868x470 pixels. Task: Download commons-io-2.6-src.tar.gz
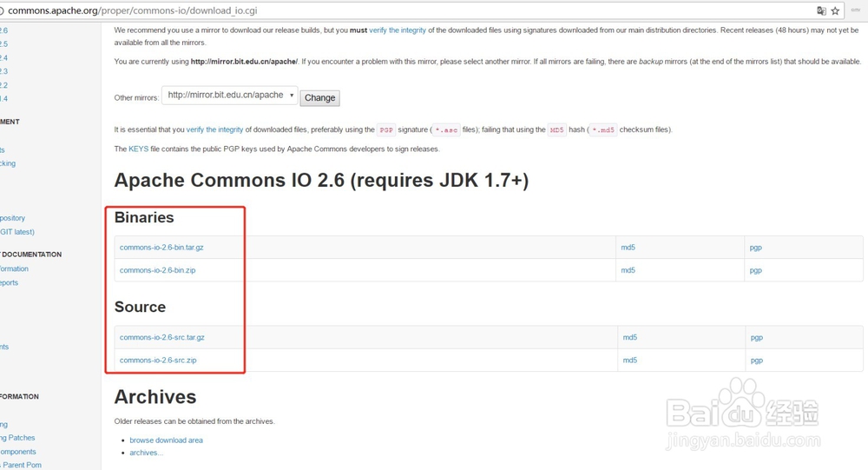click(162, 338)
